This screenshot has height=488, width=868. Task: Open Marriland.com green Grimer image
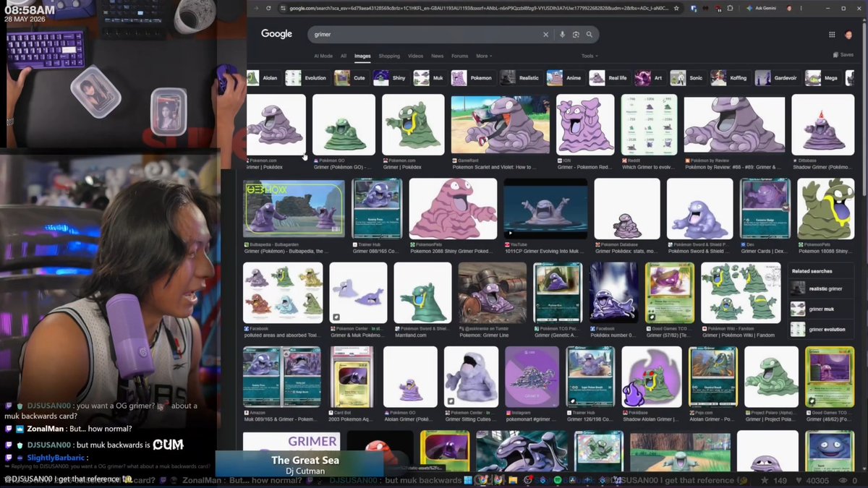tap(422, 293)
